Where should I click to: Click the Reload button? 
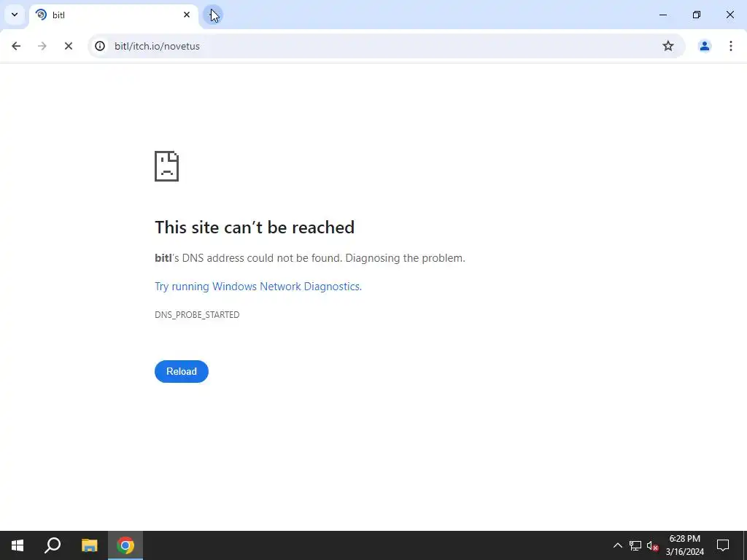click(x=182, y=371)
